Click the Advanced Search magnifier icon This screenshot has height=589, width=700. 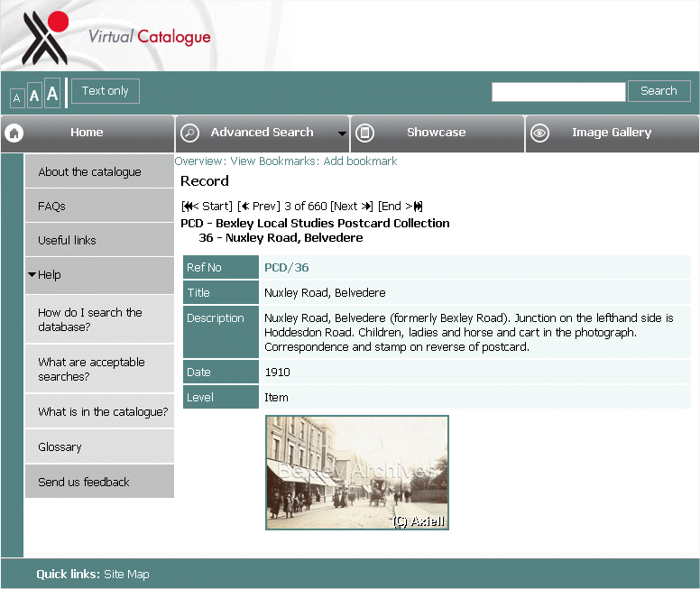tap(189, 133)
